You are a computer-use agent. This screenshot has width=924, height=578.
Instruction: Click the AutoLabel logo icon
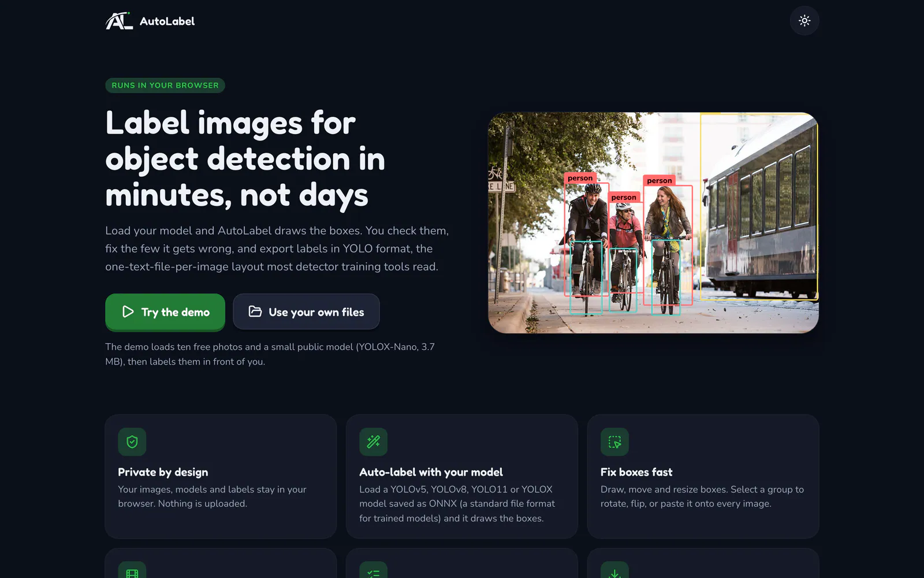119,21
